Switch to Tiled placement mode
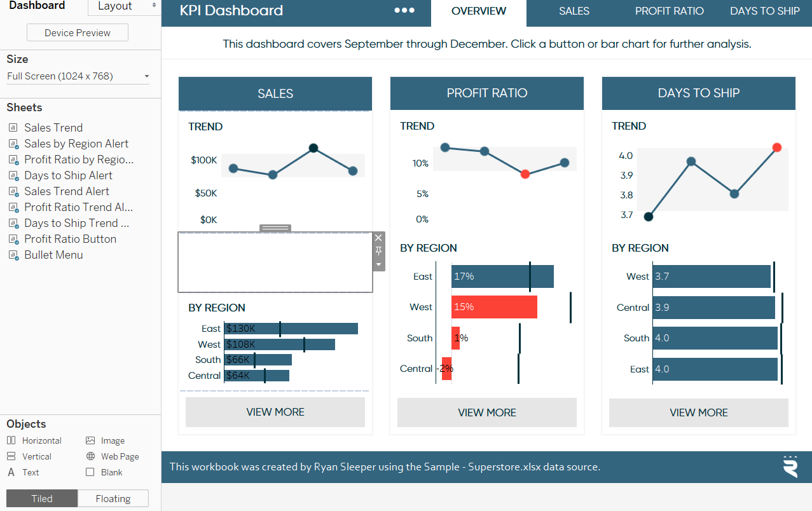The width and height of the screenshot is (812, 511). [42, 498]
